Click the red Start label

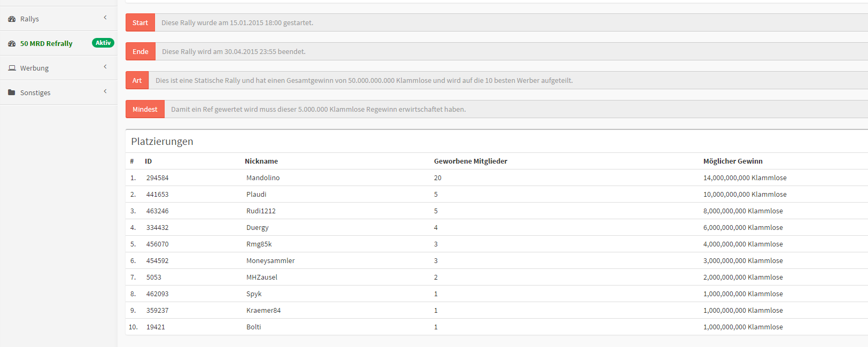(140, 22)
